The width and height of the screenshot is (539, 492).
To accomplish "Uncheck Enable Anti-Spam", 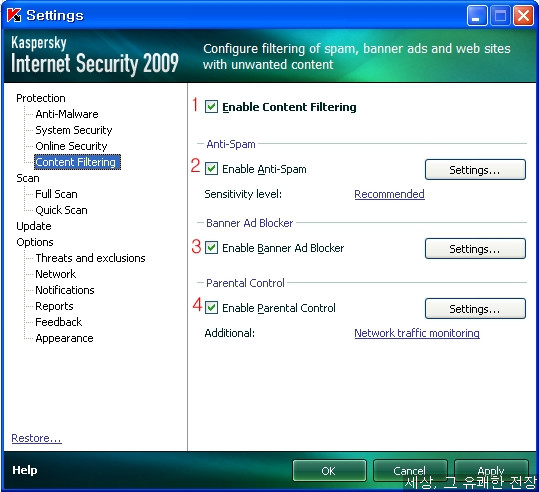I will coord(211,169).
